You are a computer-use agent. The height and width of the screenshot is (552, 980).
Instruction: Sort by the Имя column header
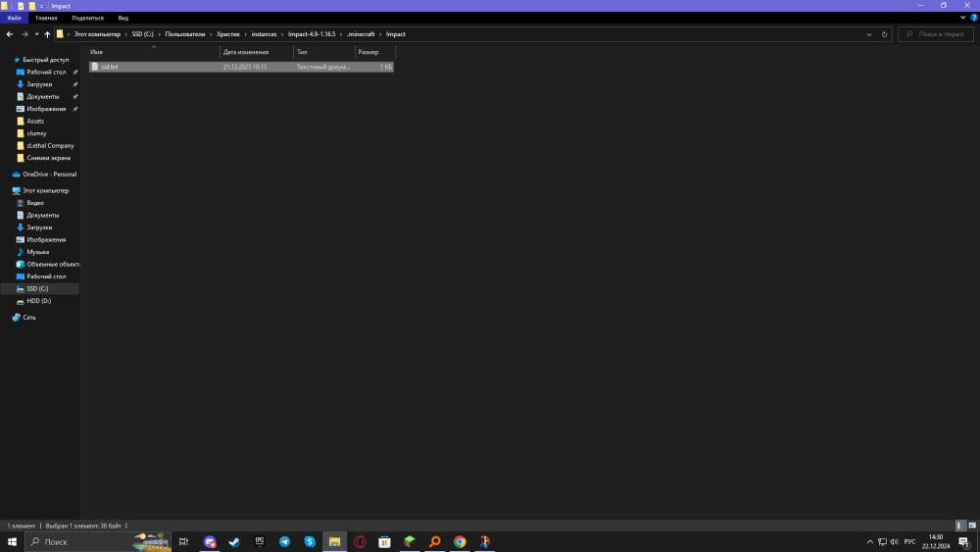pyautogui.click(x=154, y=52)
